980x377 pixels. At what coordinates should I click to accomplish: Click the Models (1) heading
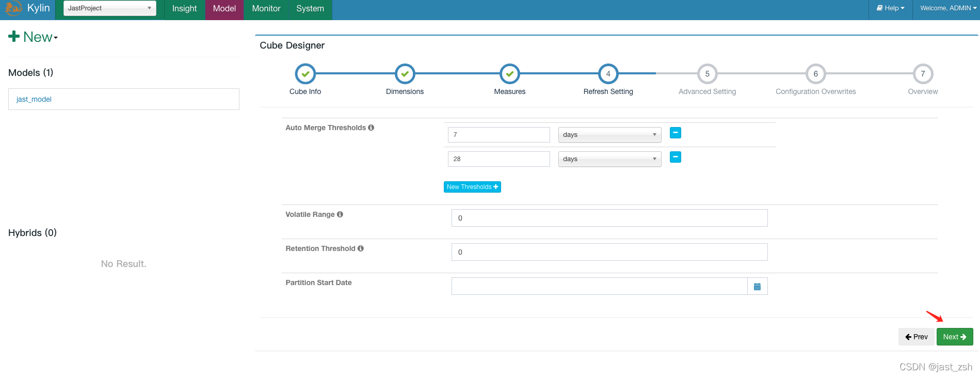[31, 73]
